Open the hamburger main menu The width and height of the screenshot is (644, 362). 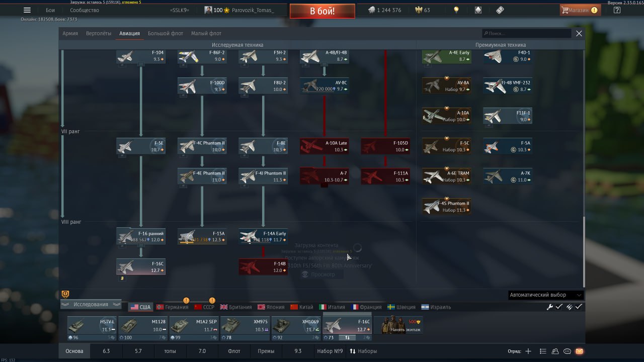tap(27, 10)
